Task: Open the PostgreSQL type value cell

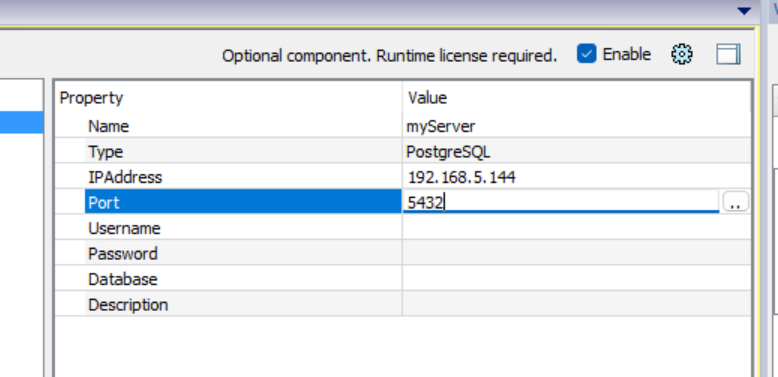Action: (x=577, y=151)
